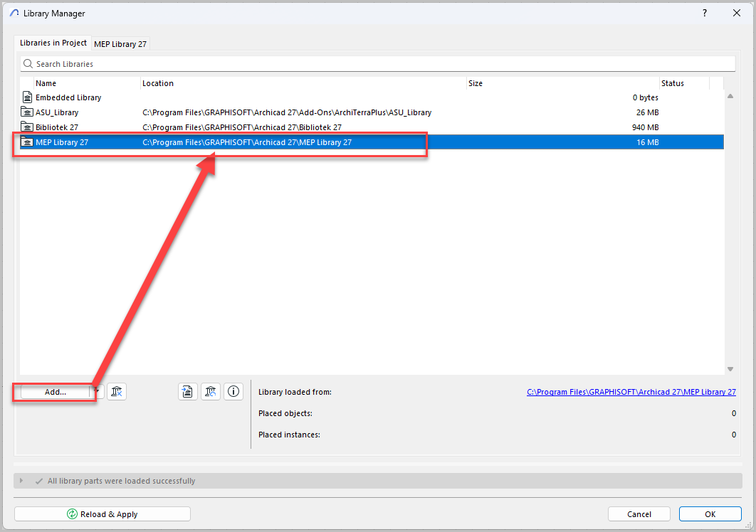Click the remove library icon
Image resolution: width=756 pixels, height=532 pixels.
click(117, 391)
